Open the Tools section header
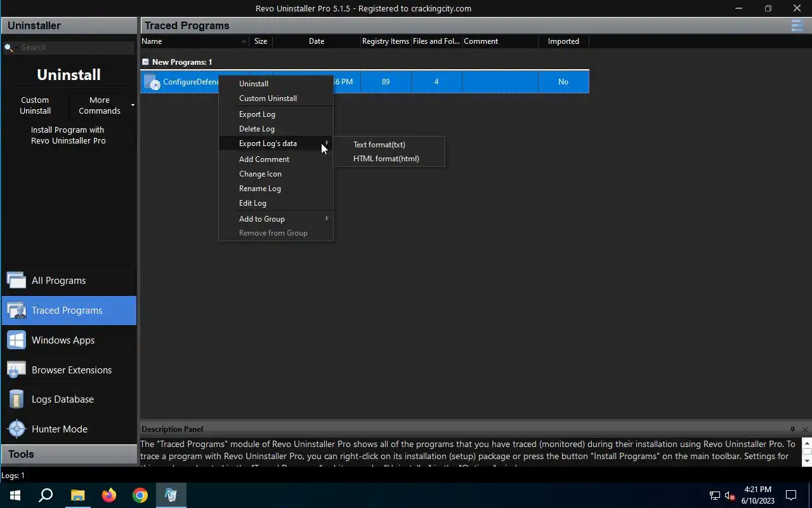 coord(69,454)
